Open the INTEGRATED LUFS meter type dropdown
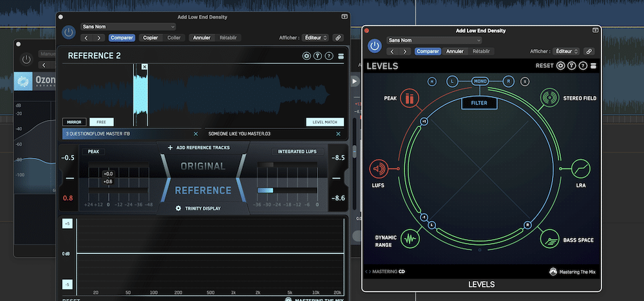The width and height of the screenshot is (644, 301). coord(298,151)
